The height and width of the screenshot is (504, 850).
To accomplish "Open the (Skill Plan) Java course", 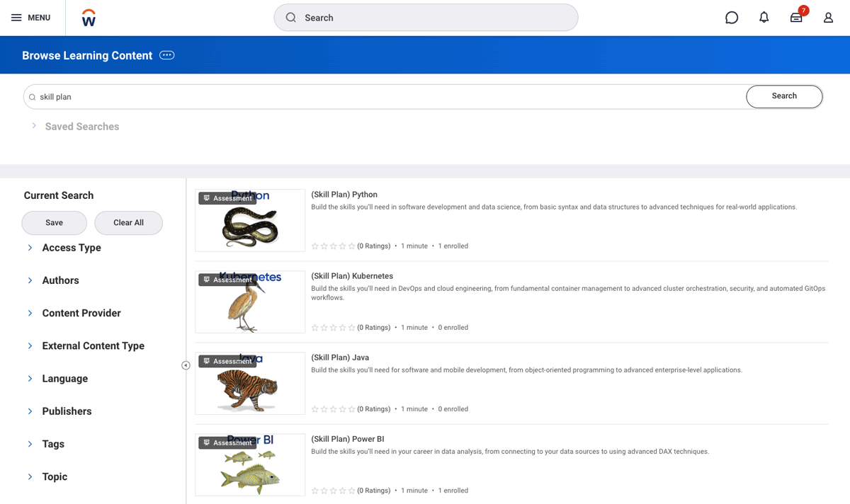I will click(340, 357).
